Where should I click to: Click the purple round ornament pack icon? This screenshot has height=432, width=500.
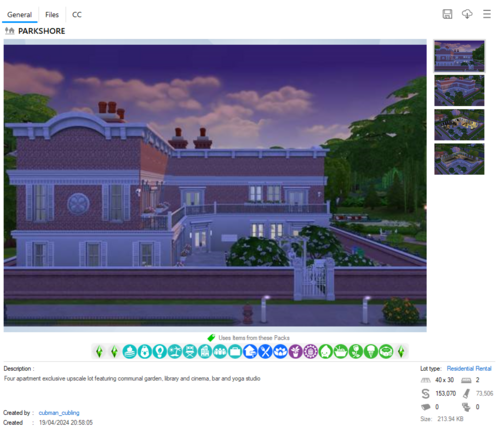[x=311, y=351]
